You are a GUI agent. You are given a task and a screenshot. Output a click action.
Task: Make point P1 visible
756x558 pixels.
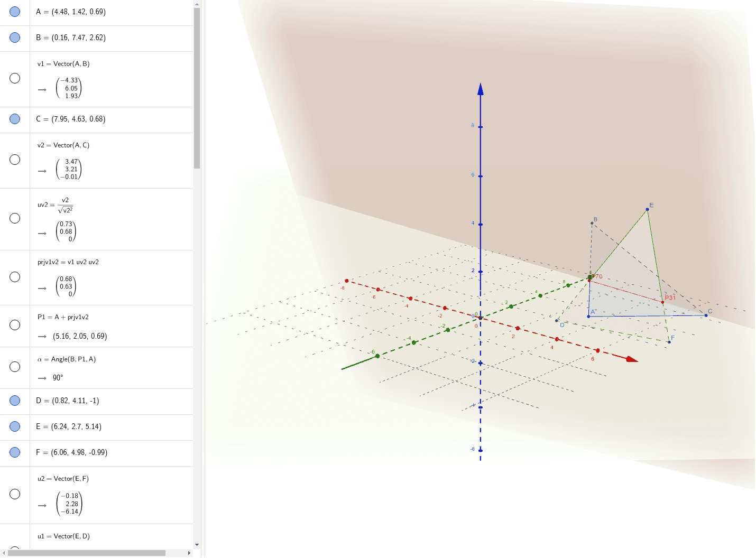click(x=15, y=325)
